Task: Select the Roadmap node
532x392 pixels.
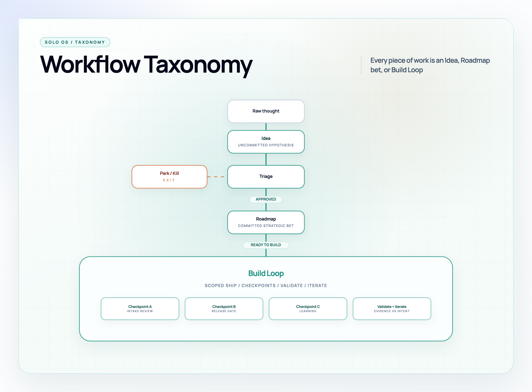Action: click(x=266, y=222)
